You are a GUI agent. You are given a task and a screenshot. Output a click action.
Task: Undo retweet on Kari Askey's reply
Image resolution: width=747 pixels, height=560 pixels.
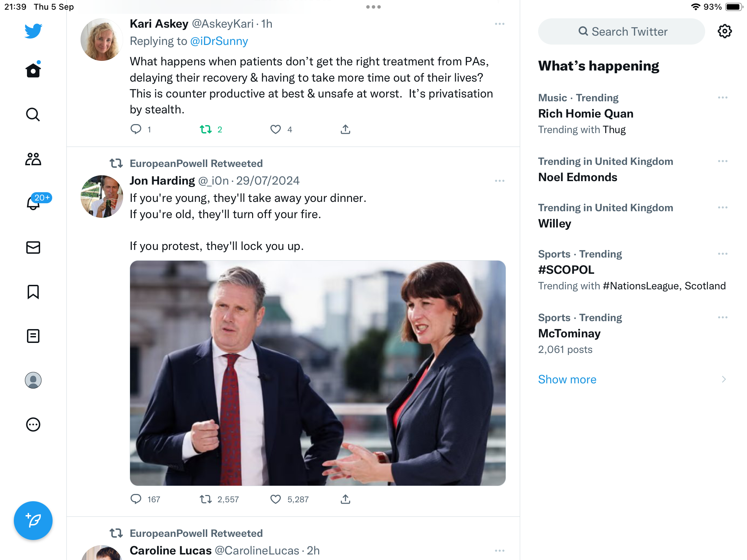[x=206, y=130]
